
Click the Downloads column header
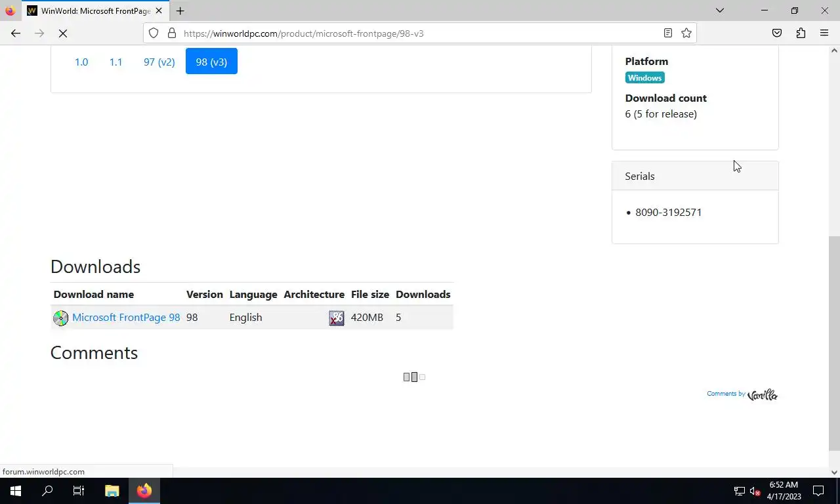pos(423,295)
